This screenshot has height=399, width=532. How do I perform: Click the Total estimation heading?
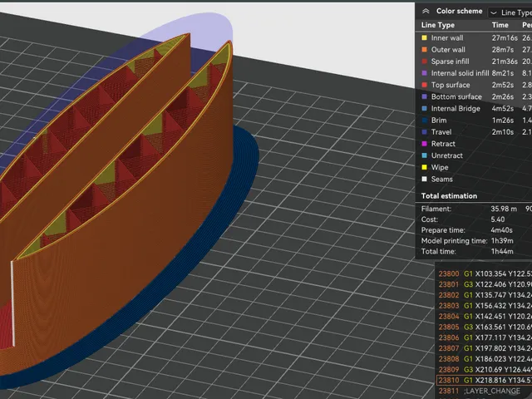coord(449,196)
